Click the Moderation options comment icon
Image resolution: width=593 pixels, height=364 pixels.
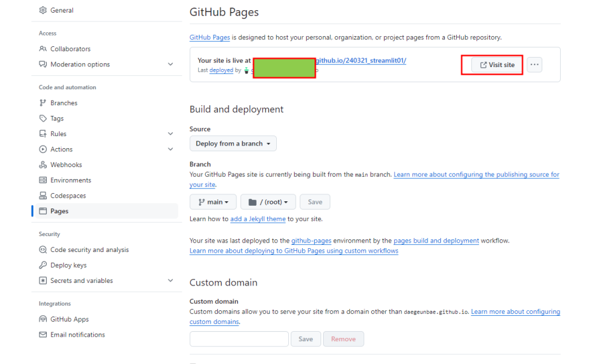42,65
